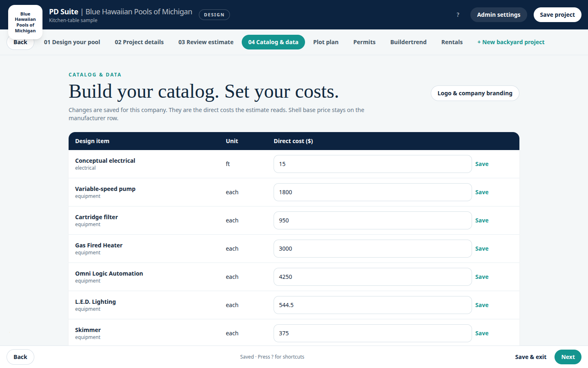Save the Gas Fired Heater cost
Image resolution: width=588 pixels, height=368 pixels.
482,249
